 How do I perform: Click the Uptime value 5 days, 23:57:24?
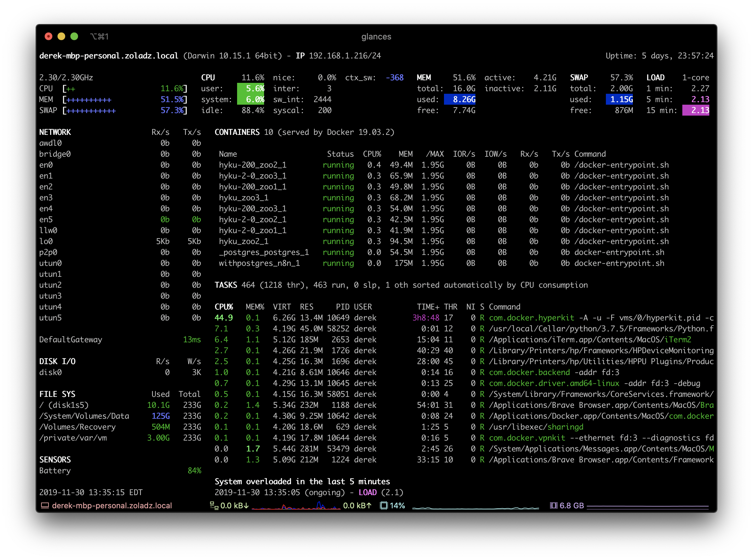click(x=678, y=56)
